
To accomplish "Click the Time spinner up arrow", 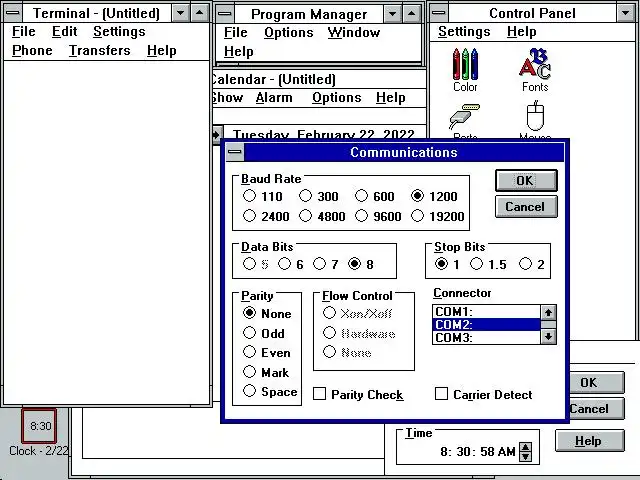I will 525,447.
